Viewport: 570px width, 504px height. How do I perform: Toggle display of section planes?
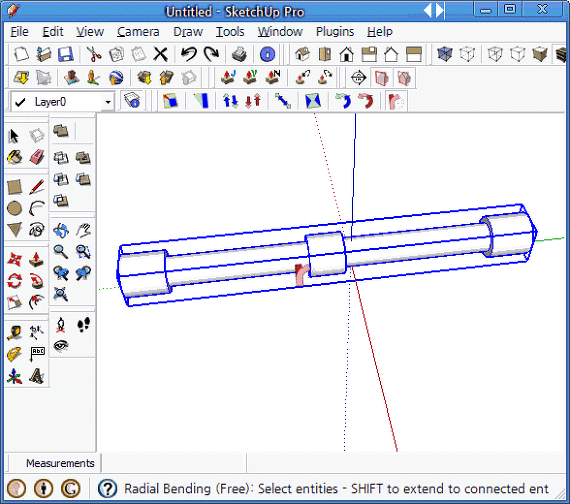click(381, 78)
